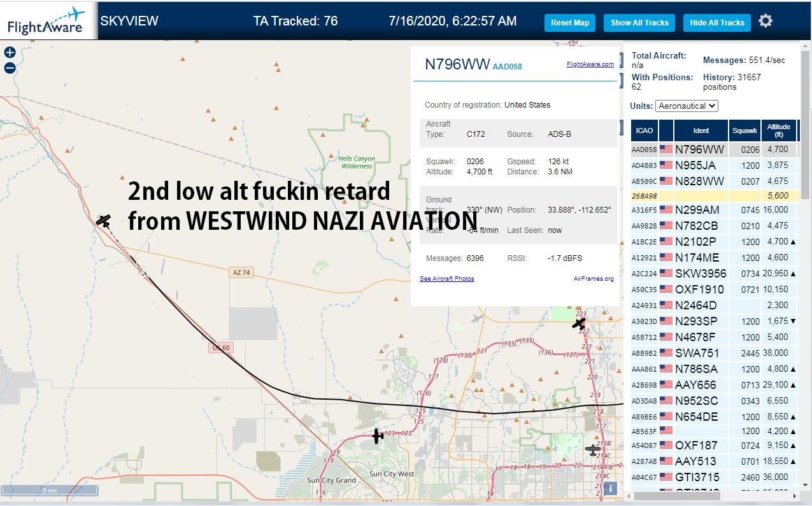Zoom in on the map

click(x=10, y=53)
